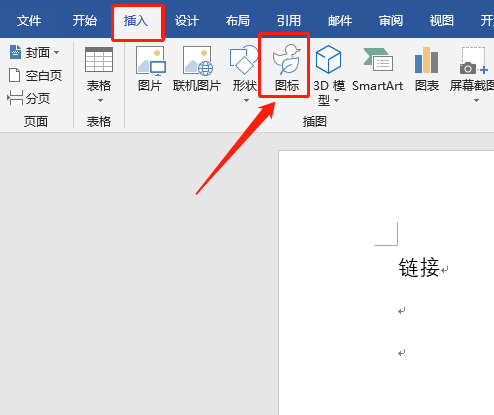Select the 插入 ribbon tab

(x=136, y=21)
